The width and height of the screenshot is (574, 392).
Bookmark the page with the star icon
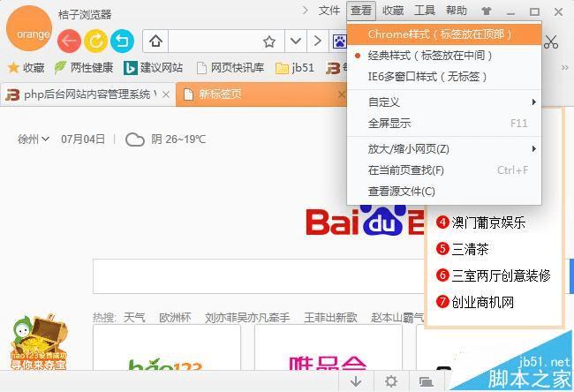tap(269, 41)
